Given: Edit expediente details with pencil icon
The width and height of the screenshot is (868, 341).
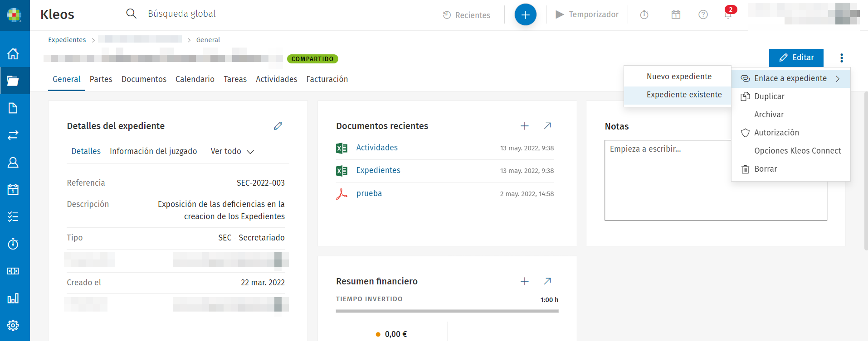Looking at the screenshot, I should (278, 126).
